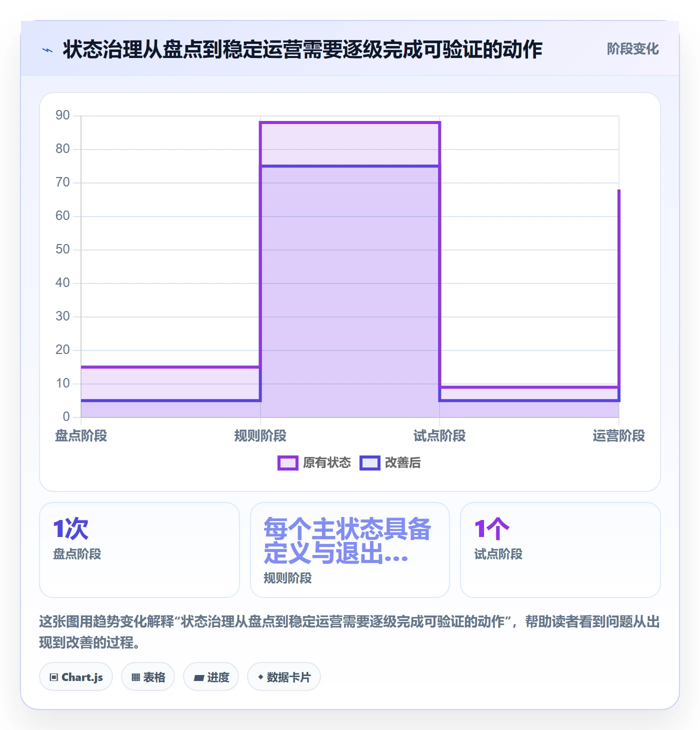Click the 原有状态 step top in 规则阶段
This screenshot has width=700, height=730.
coord(350,122)
